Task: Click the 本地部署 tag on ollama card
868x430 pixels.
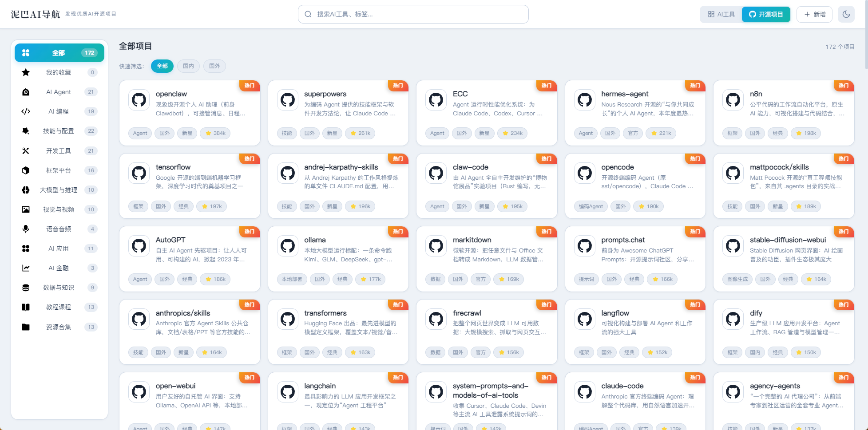Action: tap(292, 279)
